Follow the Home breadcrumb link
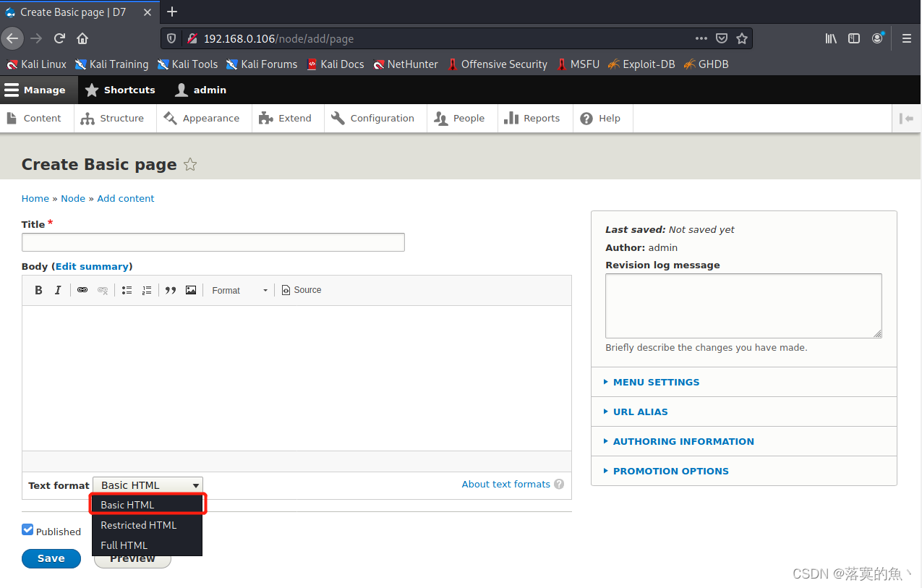The width and height of the screenshot is (922, 588). (x=35, y=198)
